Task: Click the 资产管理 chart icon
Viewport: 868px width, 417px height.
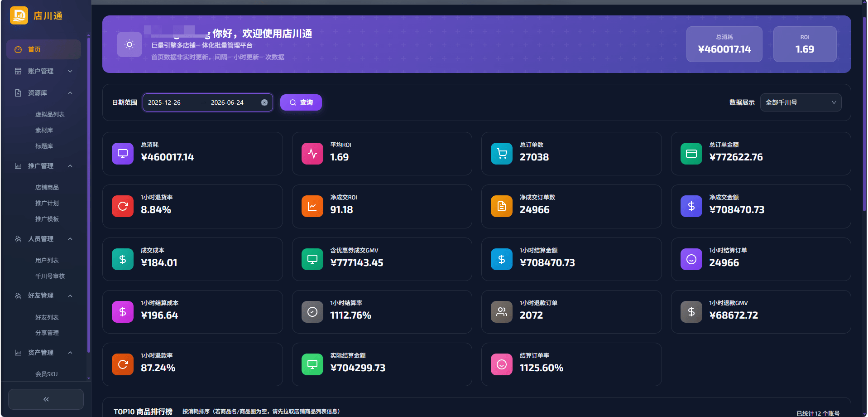Action: [18, 353]
